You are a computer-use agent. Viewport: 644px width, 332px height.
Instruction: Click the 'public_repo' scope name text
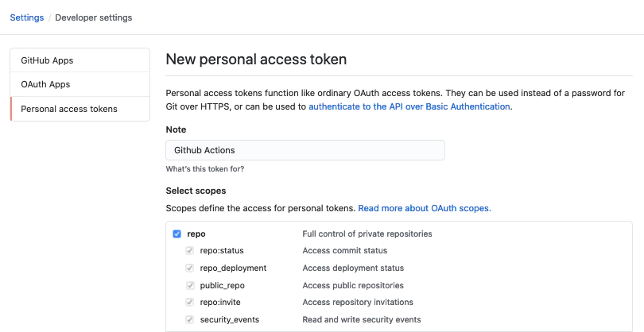pos(224,285)
